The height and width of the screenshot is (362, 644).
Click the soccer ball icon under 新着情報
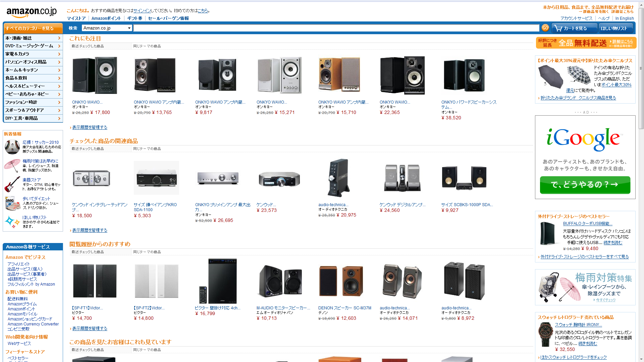(12, 147)
